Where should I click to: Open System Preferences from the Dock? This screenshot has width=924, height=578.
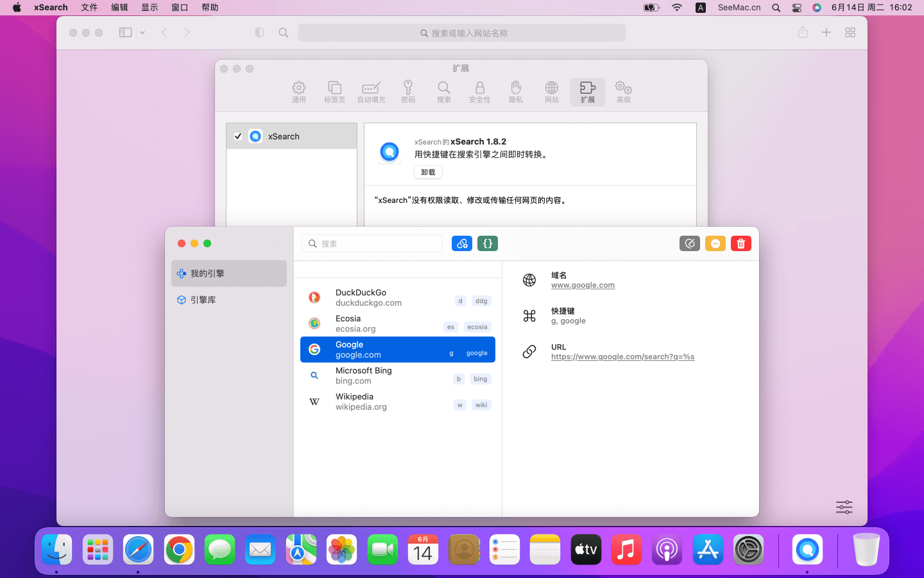tap(748, 550)
